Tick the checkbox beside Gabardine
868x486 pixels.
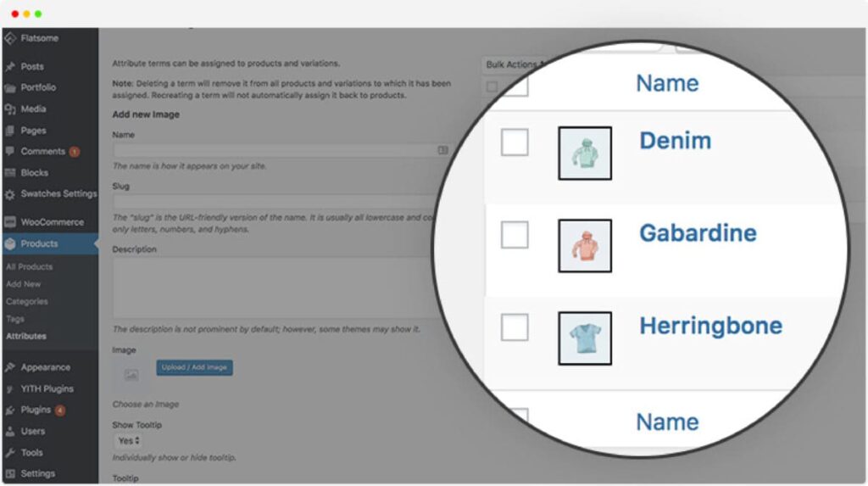[515, 235]
